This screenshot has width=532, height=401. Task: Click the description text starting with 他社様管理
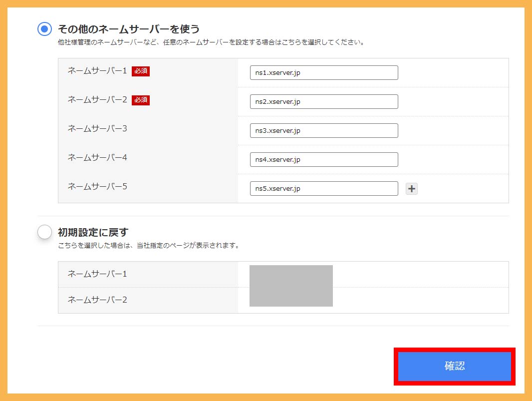(x=211, y=42)
